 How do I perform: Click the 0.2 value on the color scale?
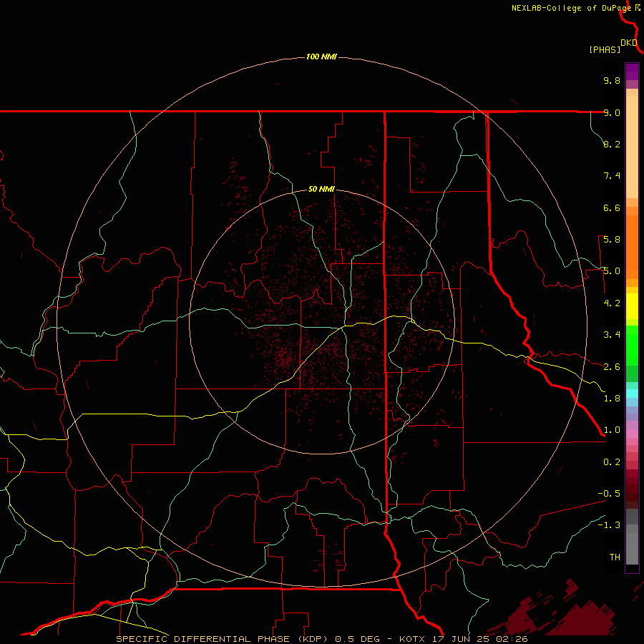click(x=612, y=462)
